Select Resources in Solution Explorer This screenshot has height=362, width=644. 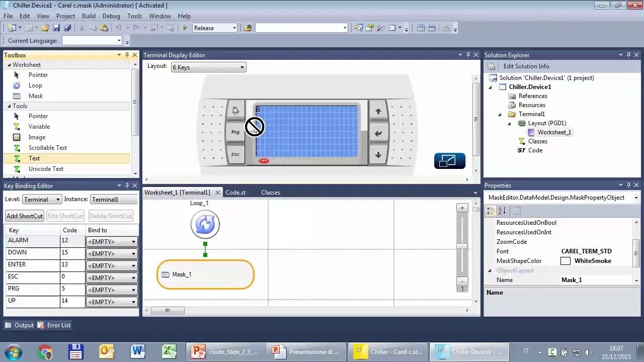pyautogui.click(x=532, y=105)
